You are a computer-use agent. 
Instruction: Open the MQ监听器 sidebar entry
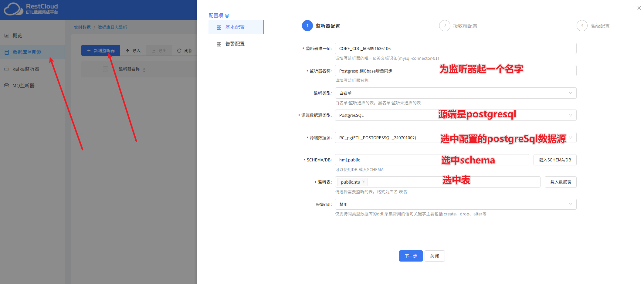[7, 85]
